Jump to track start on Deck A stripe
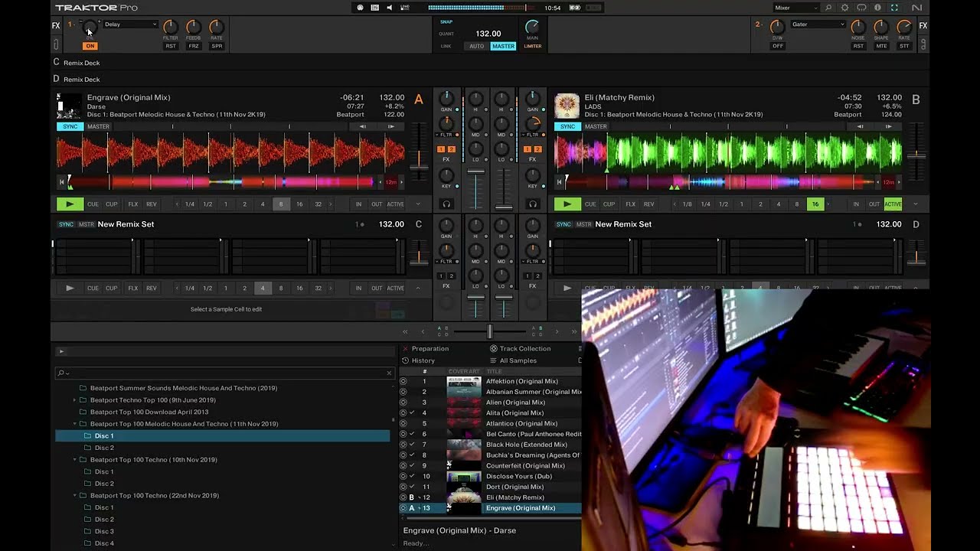 [61, 182]
